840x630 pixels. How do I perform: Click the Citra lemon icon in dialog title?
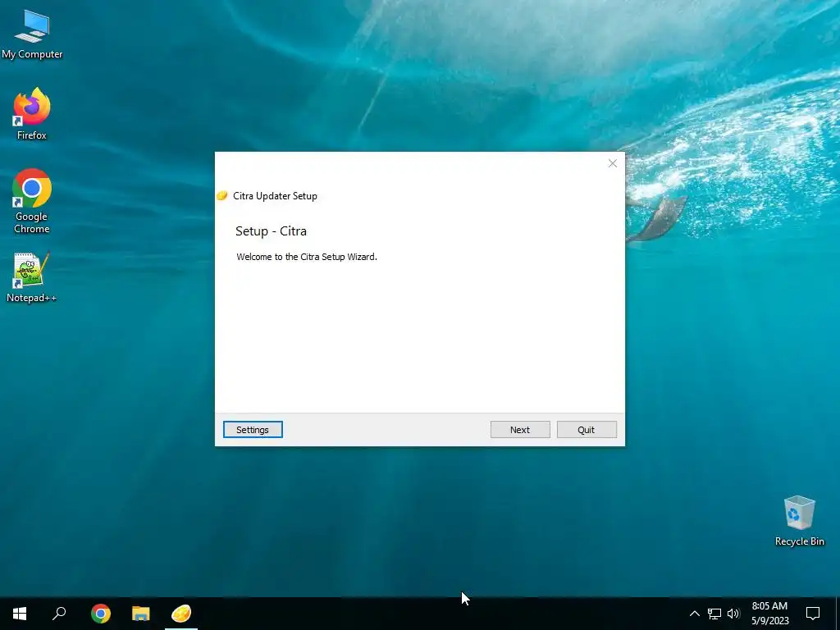221,196
